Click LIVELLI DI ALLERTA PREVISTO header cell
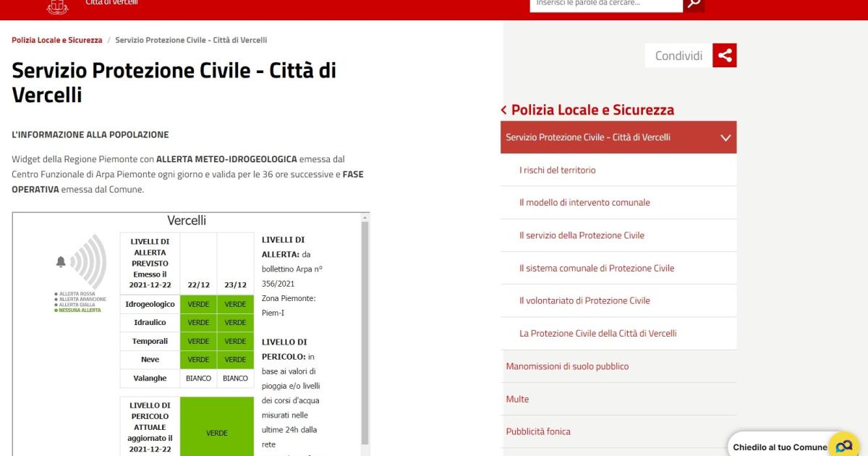The height and width of the screenshot is (456, 868). (x=150, y=263)
